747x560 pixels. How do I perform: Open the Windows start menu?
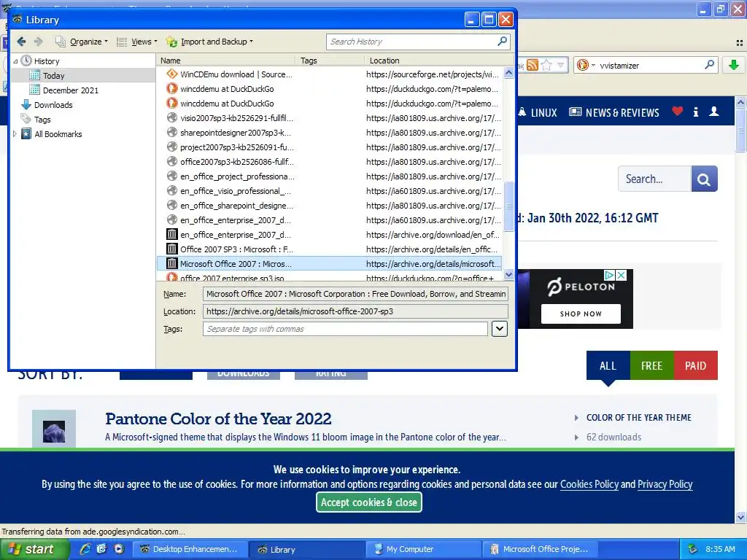coord(34,549)
